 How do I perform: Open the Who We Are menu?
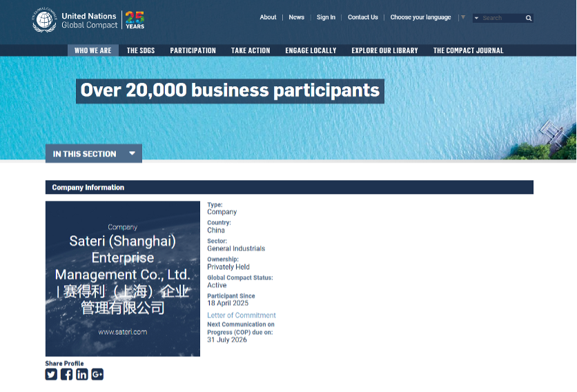93,50
